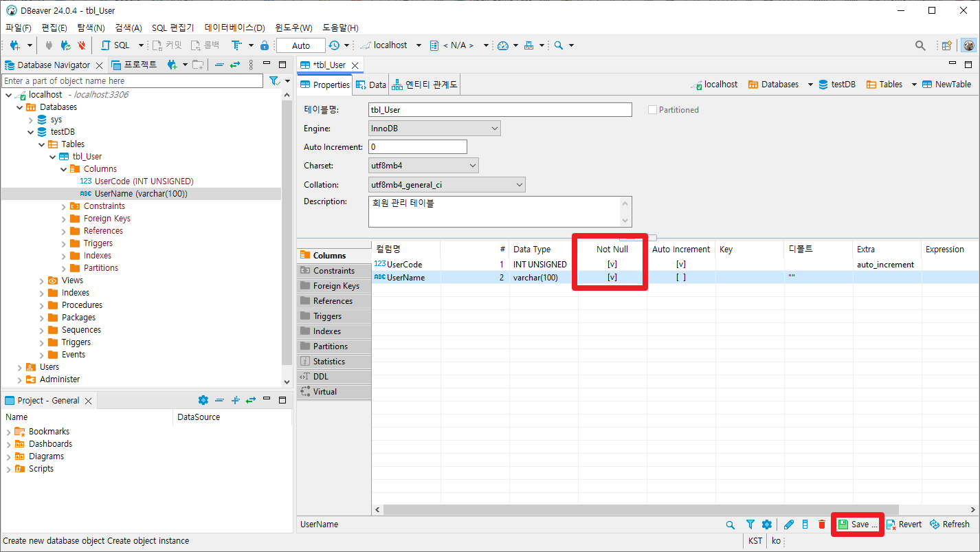Viewport: 980px width, 552px height.
Task: Click the red trash delete icon
Action: coord(822,525)
